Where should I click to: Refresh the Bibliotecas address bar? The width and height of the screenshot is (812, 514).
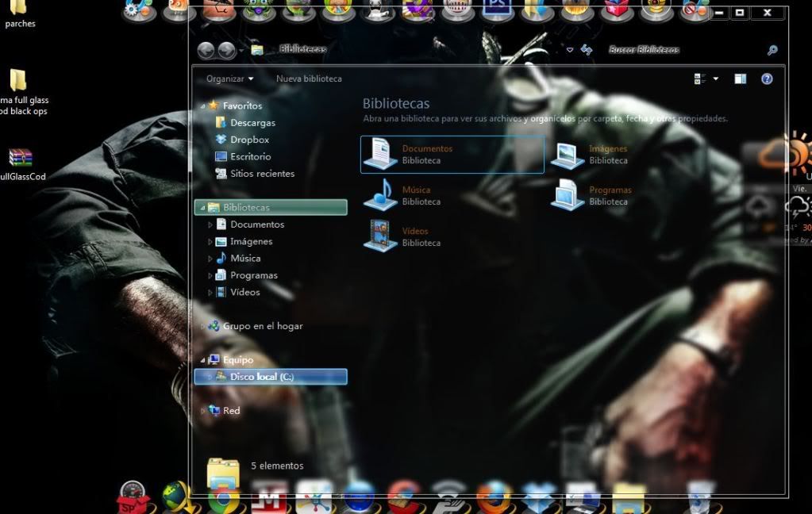tap(587, 50)
